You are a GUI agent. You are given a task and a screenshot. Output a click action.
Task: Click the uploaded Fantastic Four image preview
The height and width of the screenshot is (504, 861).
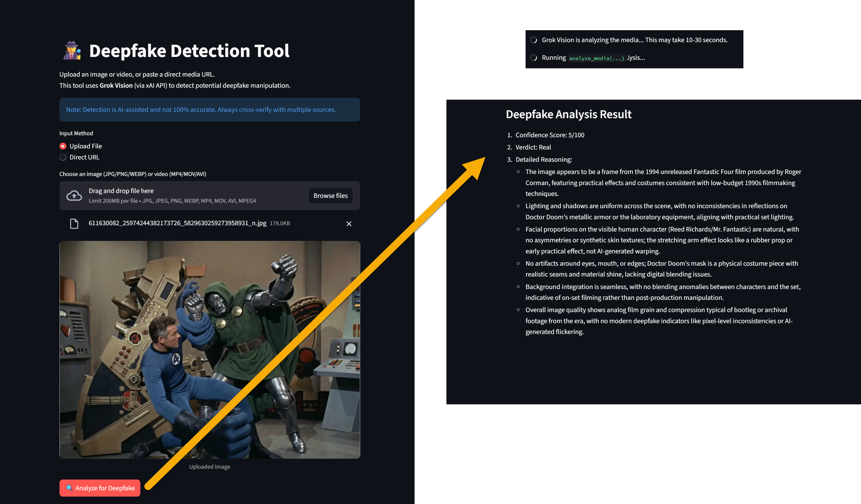pos(210,349)
